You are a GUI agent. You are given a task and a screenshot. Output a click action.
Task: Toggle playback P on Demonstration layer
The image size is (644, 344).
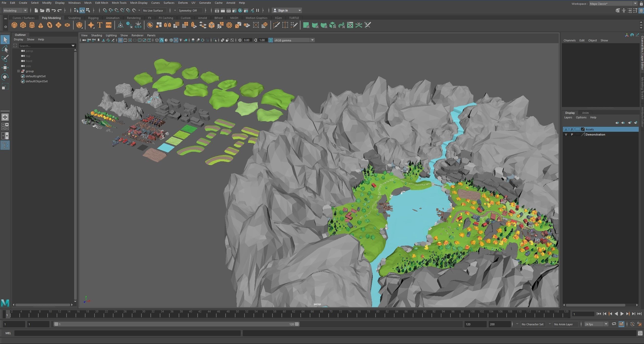[572, 135]
